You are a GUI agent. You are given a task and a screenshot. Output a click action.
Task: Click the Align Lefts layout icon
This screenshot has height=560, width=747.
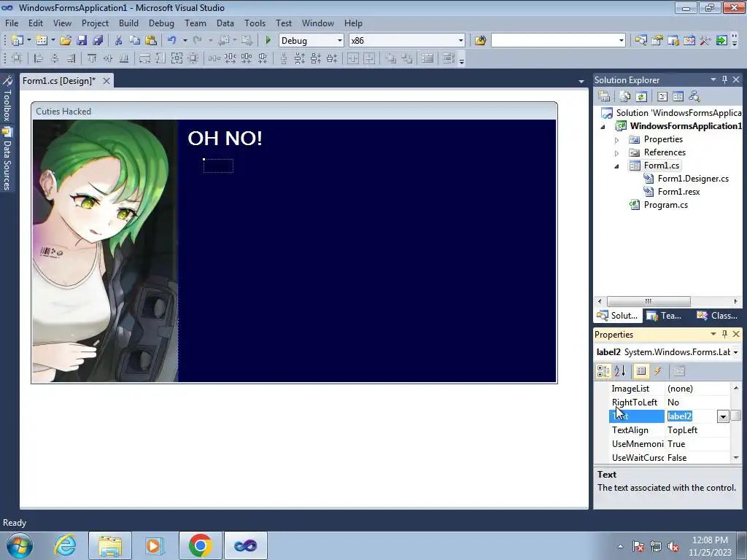39,58
